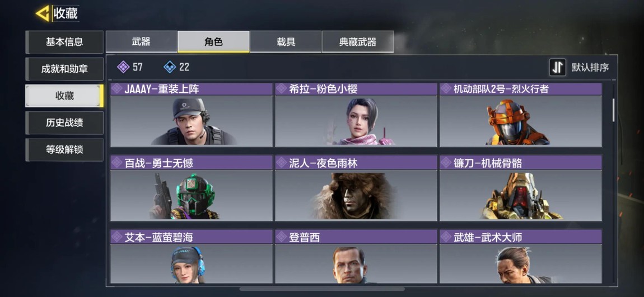This screenshot has width=644, height=297.
Task: Select the 机动部队2号-烈火行者 character thumbnail
Action: click(x=520, y=121)
